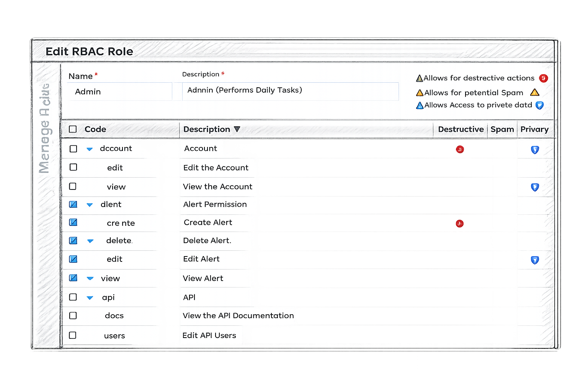Check the View the Account row checkbox

coord(73,186)
